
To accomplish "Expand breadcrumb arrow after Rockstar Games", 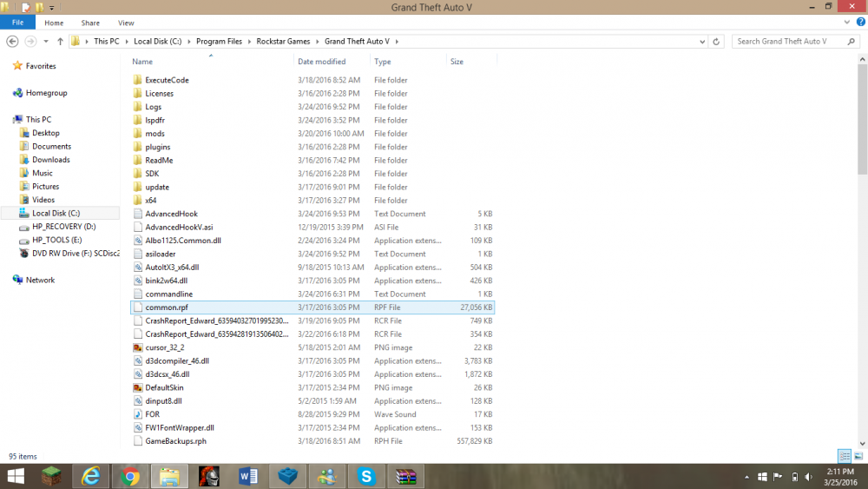I will [317, 42].
